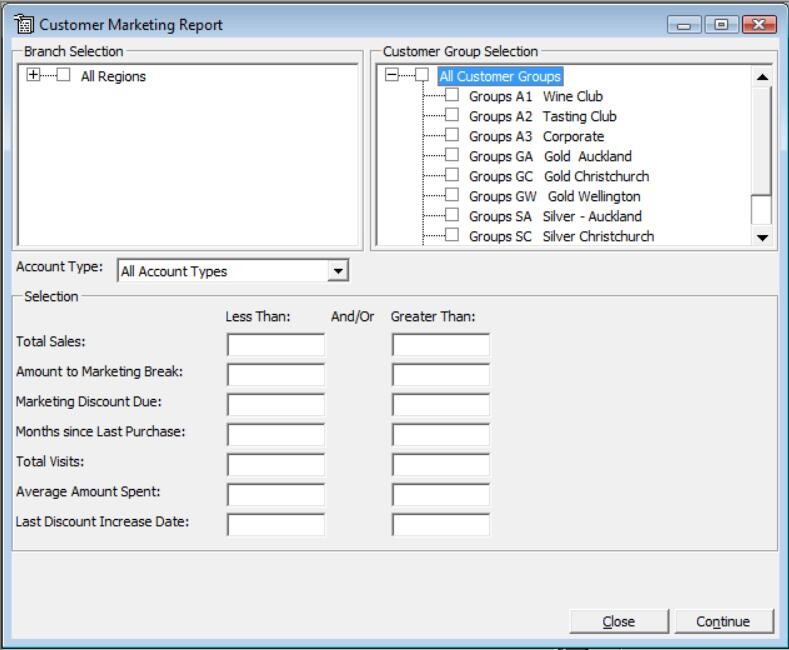The image size is (789, 650).
Task: Click the Total Visits Less Than field
Action: [x=276, y=465]
